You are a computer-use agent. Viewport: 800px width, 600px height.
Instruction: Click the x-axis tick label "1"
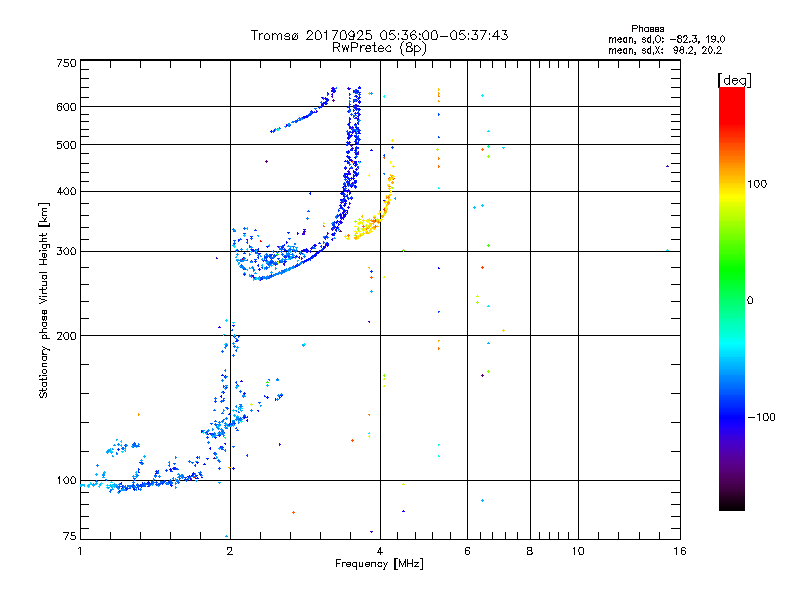click(x=80, y=551)
